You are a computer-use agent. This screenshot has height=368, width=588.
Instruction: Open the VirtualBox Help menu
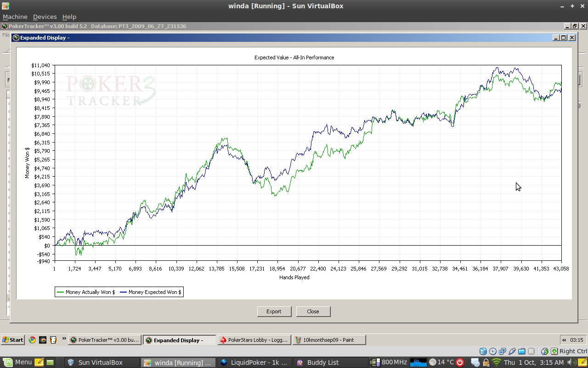click(x=69, y=17)
